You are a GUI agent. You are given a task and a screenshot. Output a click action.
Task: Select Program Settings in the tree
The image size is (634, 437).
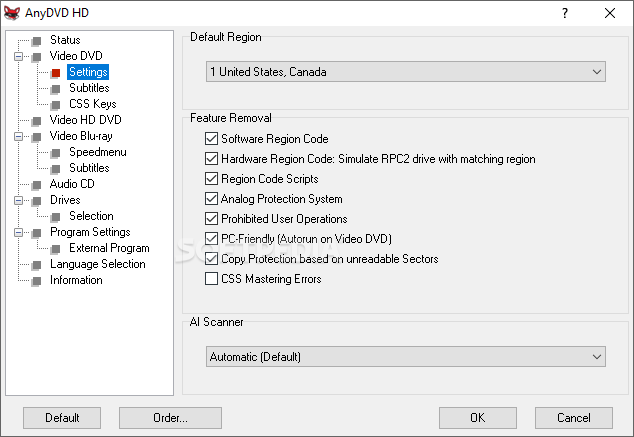pyautogui.click(x=90, y=232)
